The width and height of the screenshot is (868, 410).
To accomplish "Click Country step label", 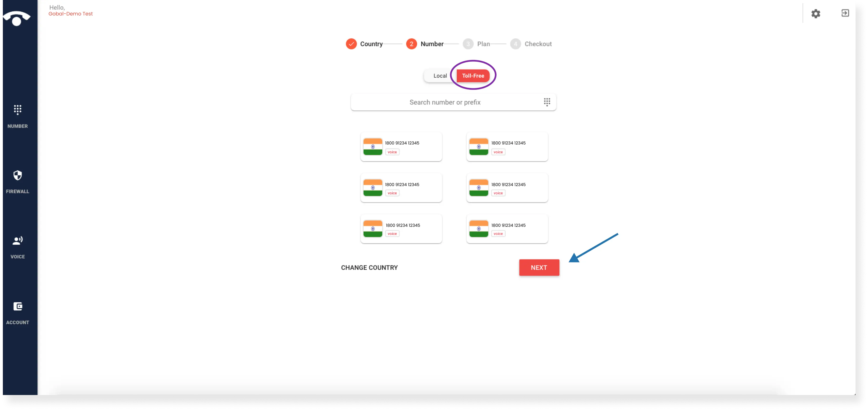I will click(371, 43).
